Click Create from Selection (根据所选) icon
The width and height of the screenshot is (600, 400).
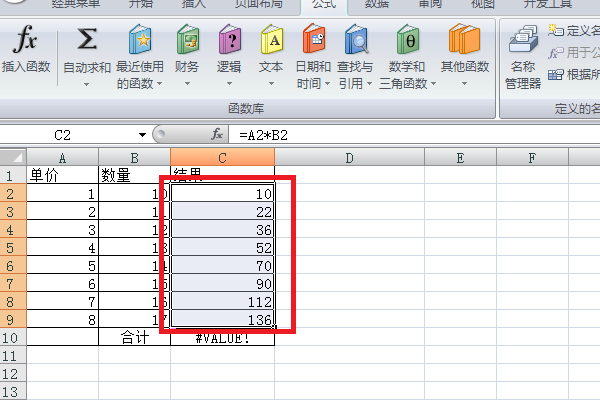pyautogui.click(x=556, y=75)
